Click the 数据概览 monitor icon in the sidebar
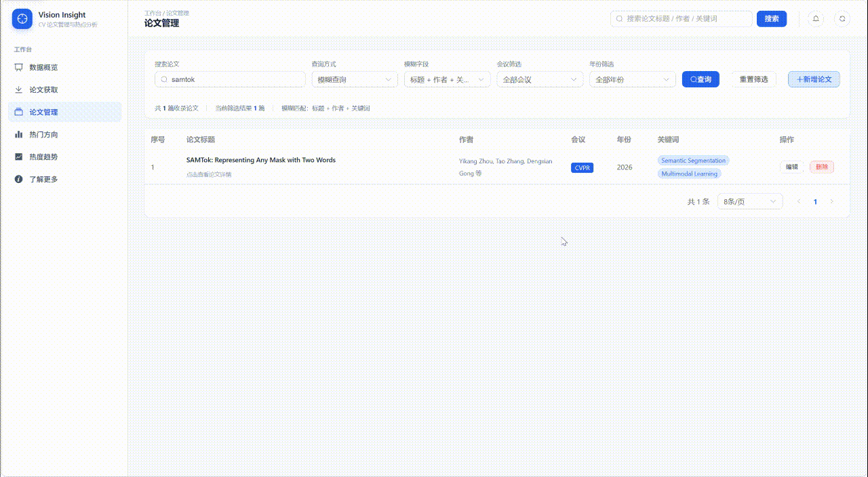This screenshot has width=868, height=477. (19, 68)
